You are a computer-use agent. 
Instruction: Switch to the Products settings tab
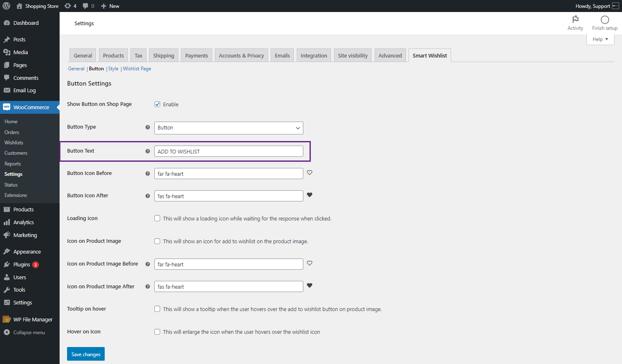click(x=113, y=55)
